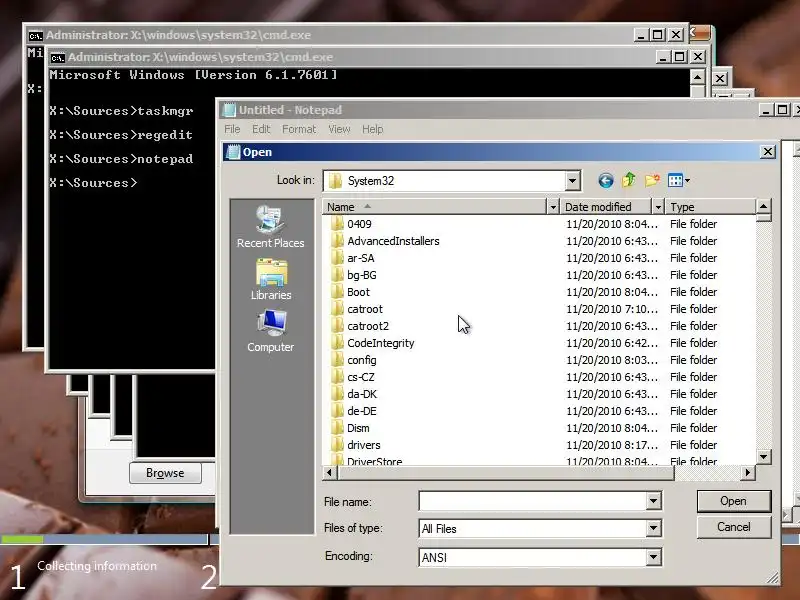Click the Boot folder icon
Viewport: 800px width, 600px height.
coord(337,292)
